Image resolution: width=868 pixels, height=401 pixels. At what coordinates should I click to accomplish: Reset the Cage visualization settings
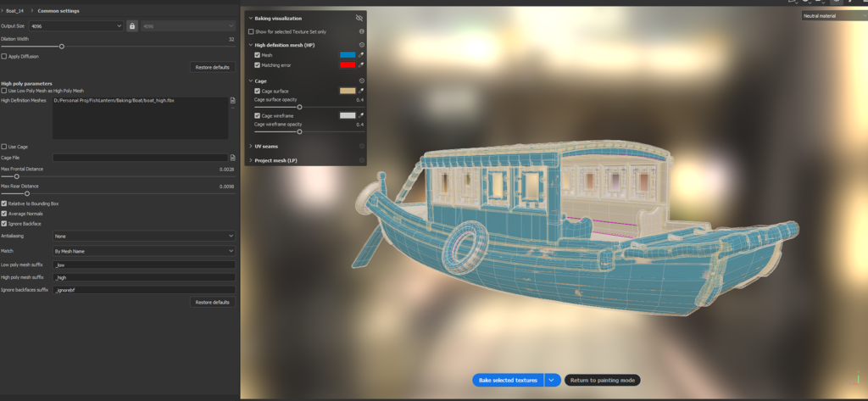361,81
